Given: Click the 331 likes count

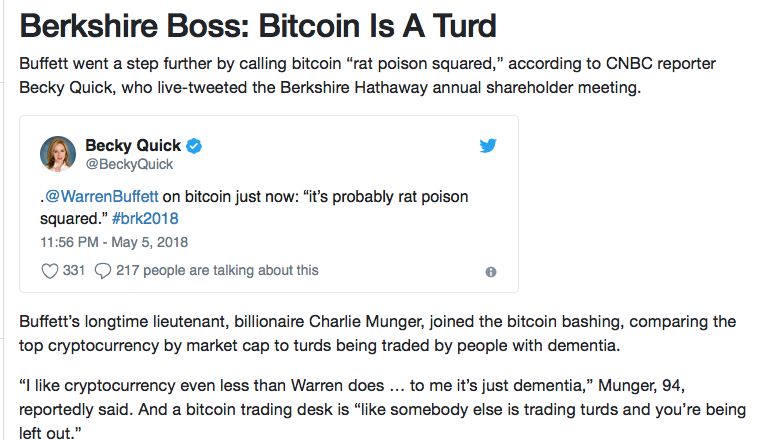Looking at the screenshot, I should click(73, 270).
